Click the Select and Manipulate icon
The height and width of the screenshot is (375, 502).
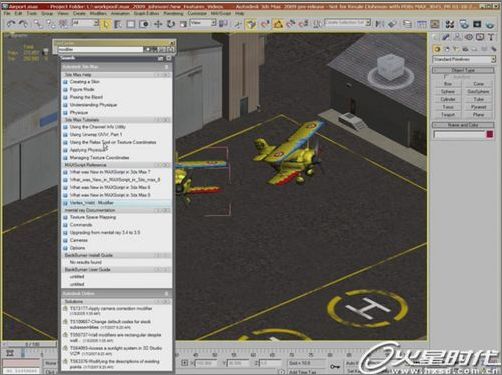(238, 24)
